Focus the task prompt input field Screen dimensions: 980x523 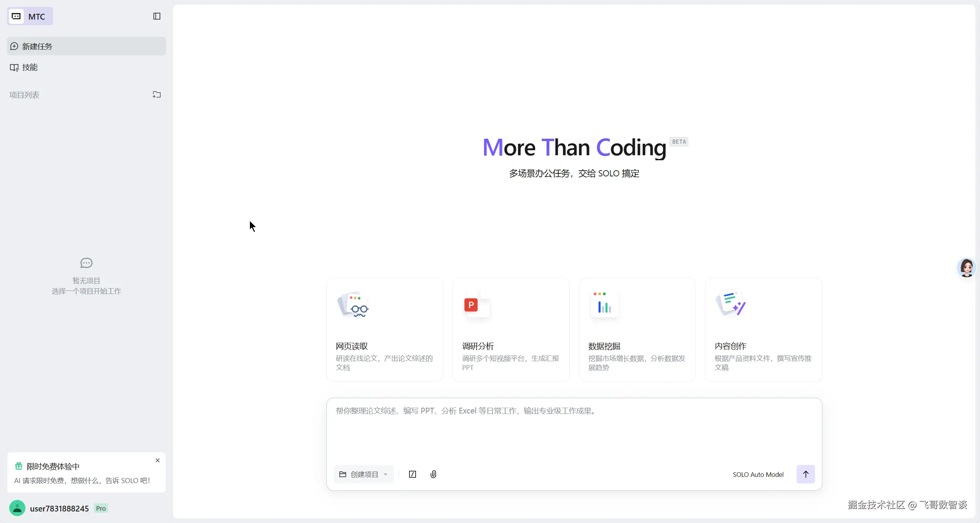point(574,430)
